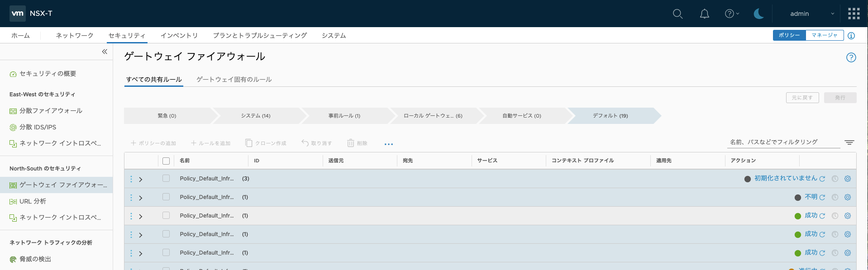Screen dimensions: 868x270
Task: Toggle the select-all checkbox in table header
Action: coord(166,161)
